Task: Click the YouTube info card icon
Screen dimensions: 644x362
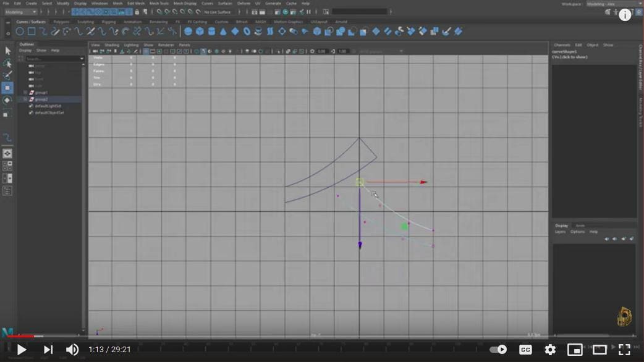Action: tap(625, 15)
